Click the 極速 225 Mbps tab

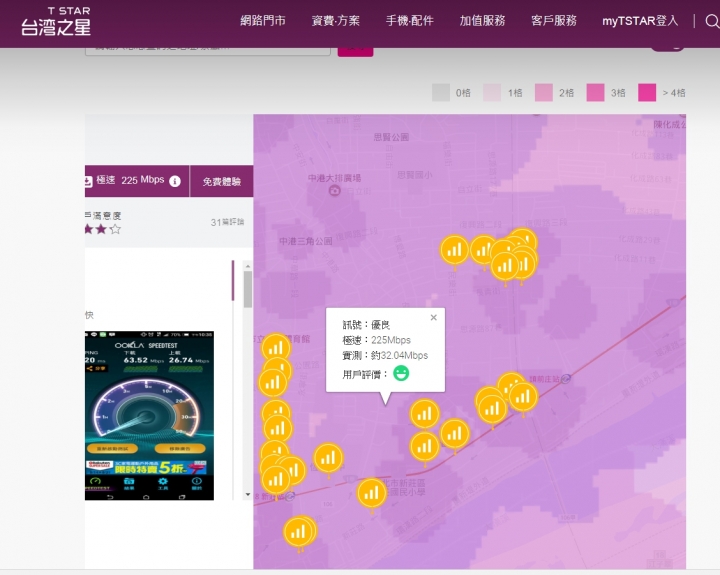pos(137,181)
